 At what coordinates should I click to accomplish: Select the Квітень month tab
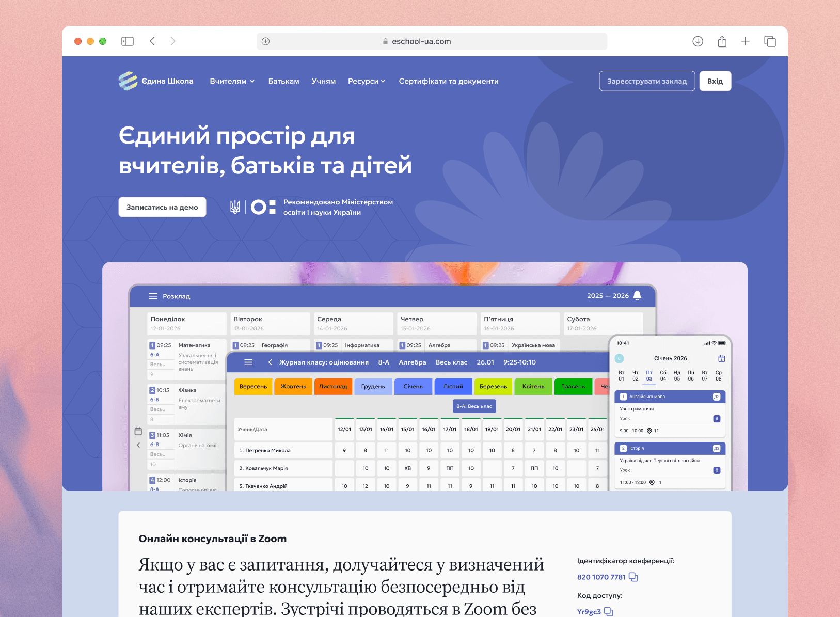tap(533, 386)
